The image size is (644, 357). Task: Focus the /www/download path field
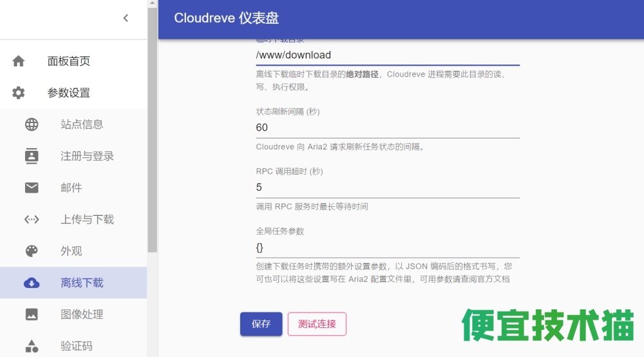[x=388, y=55]
